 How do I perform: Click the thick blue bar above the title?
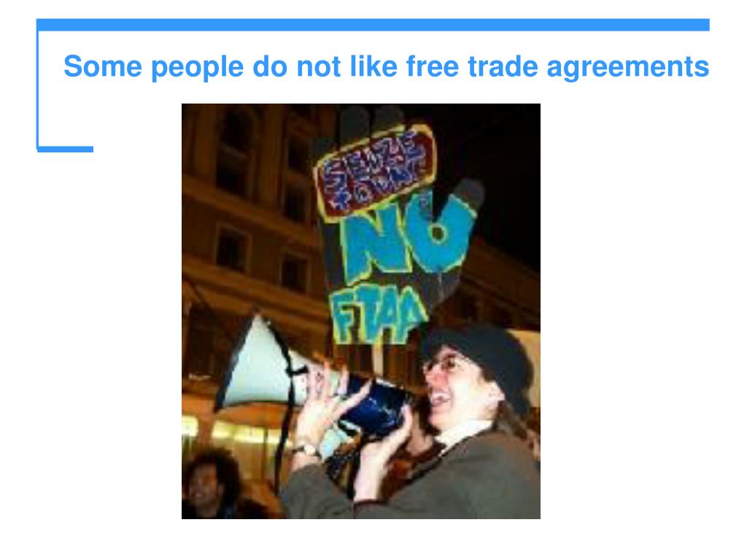point(373,25)
